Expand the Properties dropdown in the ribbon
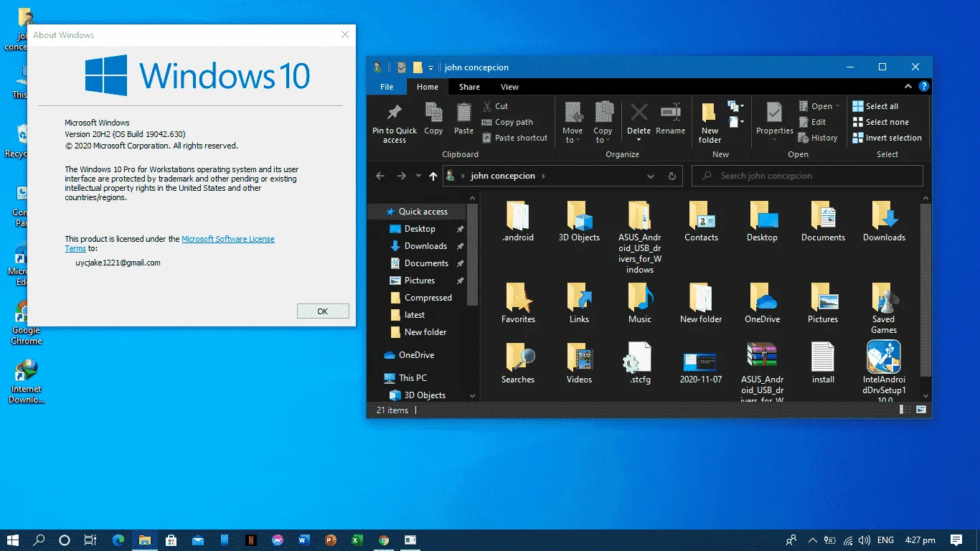 click(774, 139)
